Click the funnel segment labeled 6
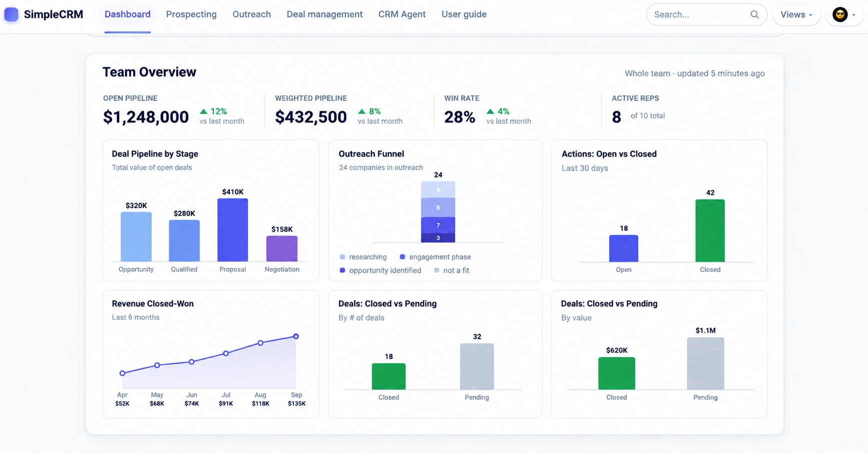 (438, 189)
